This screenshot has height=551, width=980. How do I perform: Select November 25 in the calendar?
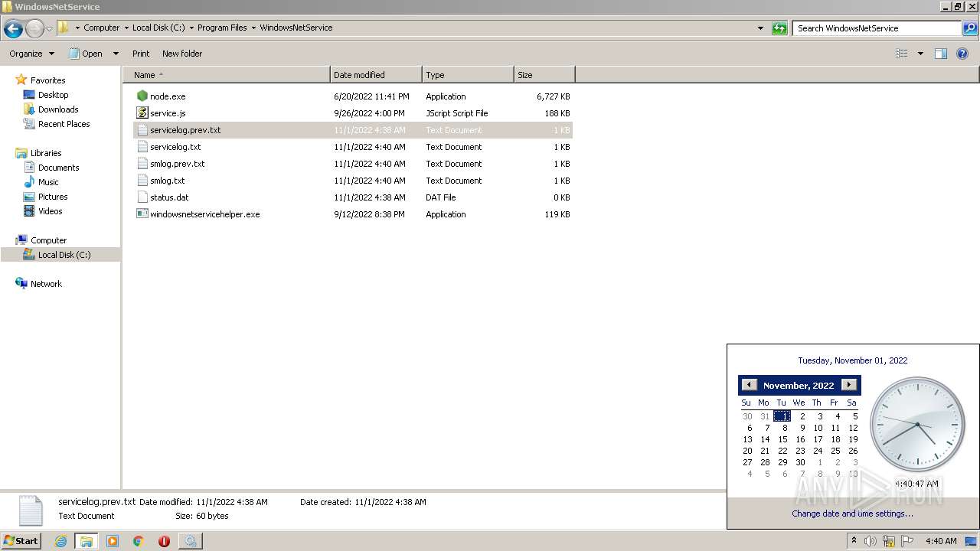[x=835, y=451]
